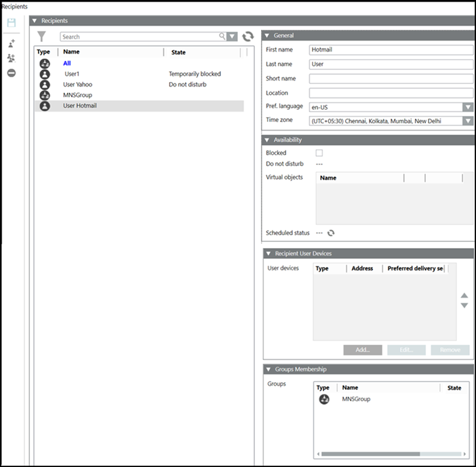Click the add recipient group icon
This screenshot has width=476, height=467.
pos(12,58)
